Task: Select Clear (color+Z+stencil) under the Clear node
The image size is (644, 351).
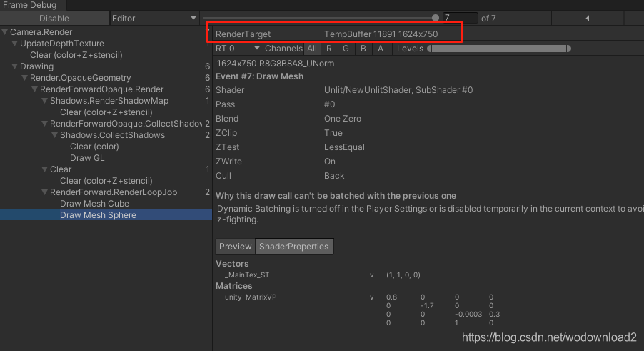Action: point(106,181)
